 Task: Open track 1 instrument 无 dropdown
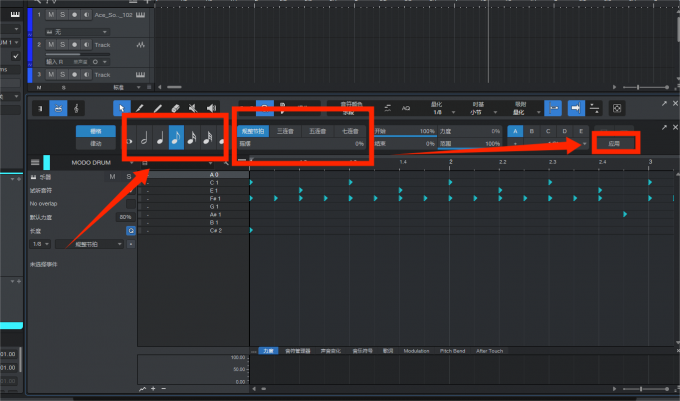point(77,32)
